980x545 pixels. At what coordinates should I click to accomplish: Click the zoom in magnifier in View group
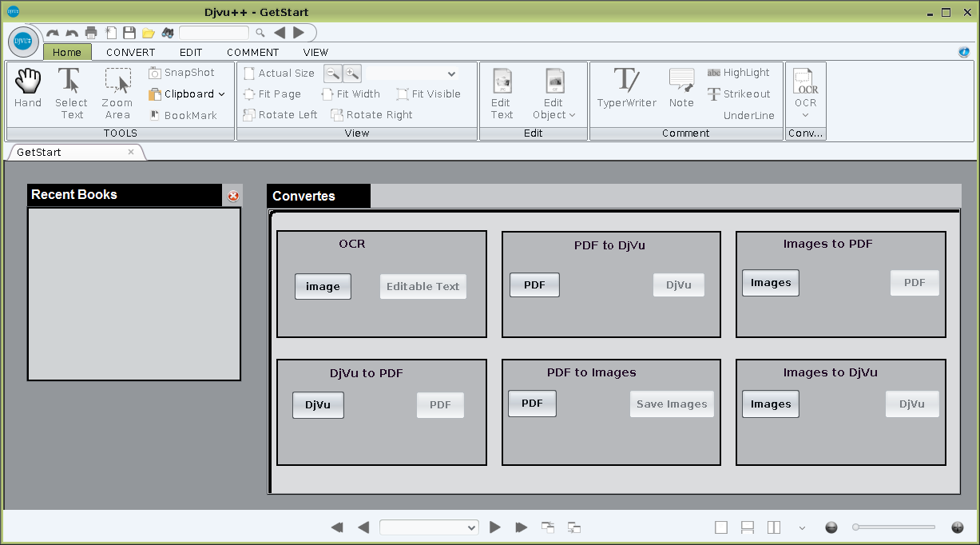click(352, 74)
